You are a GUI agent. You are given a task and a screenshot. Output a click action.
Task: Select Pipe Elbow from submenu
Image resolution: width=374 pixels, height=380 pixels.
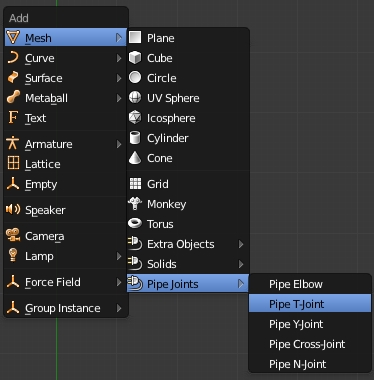click(x=310, y=284)
